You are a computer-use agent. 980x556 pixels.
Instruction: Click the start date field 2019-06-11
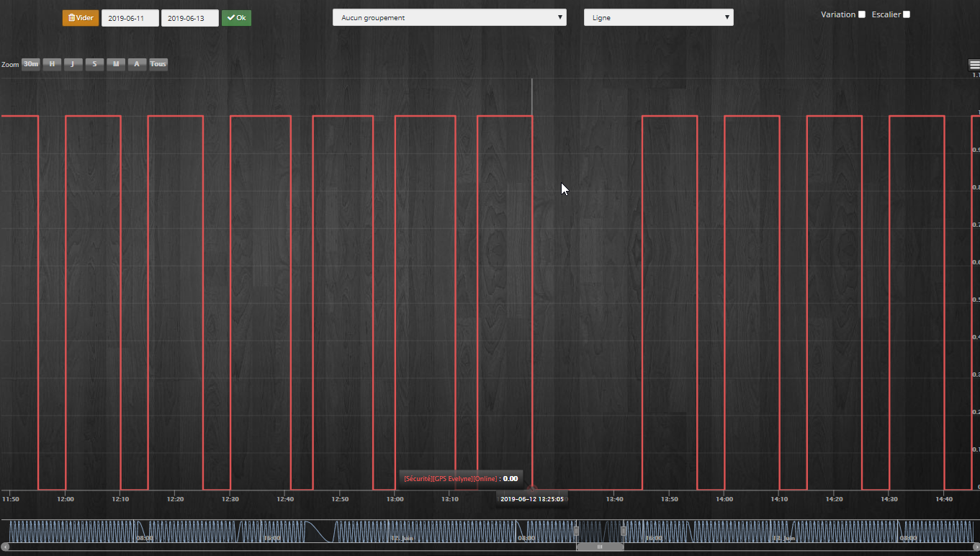click(130, 18)
